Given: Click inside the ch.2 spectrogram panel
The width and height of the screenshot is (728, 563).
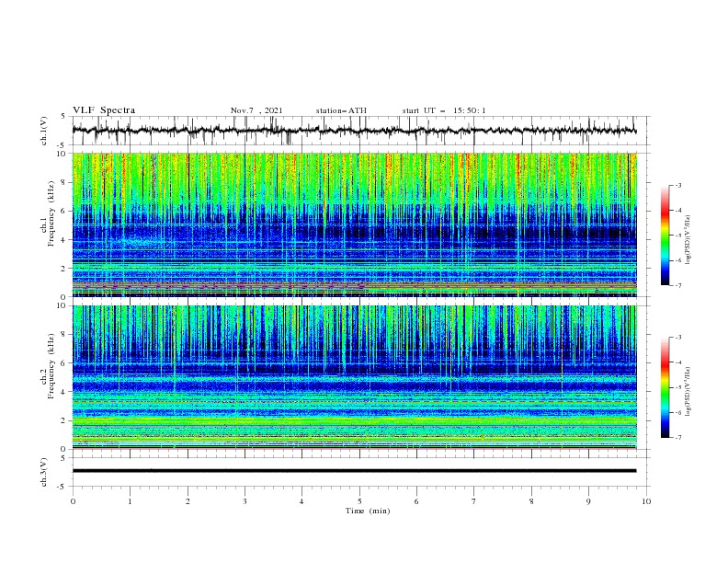Looking at the screenshot, I should coord(354,377).
